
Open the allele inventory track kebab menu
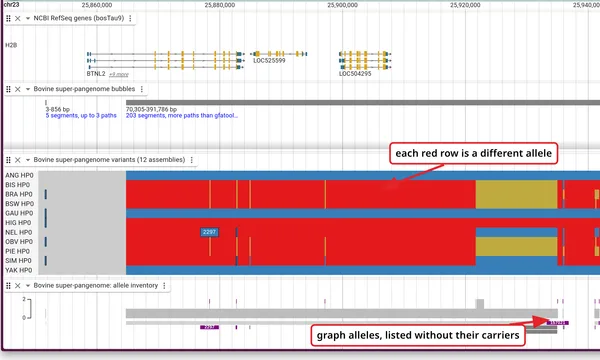point(165,286)
